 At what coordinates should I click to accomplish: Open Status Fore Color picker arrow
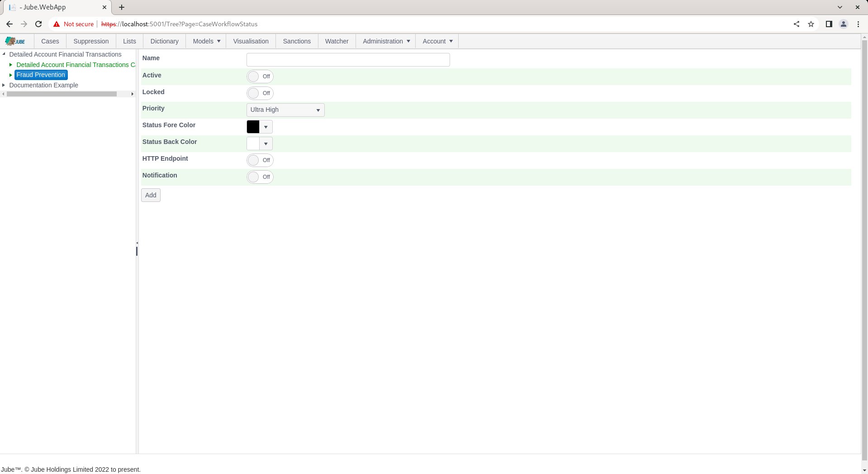coord(266,127)
